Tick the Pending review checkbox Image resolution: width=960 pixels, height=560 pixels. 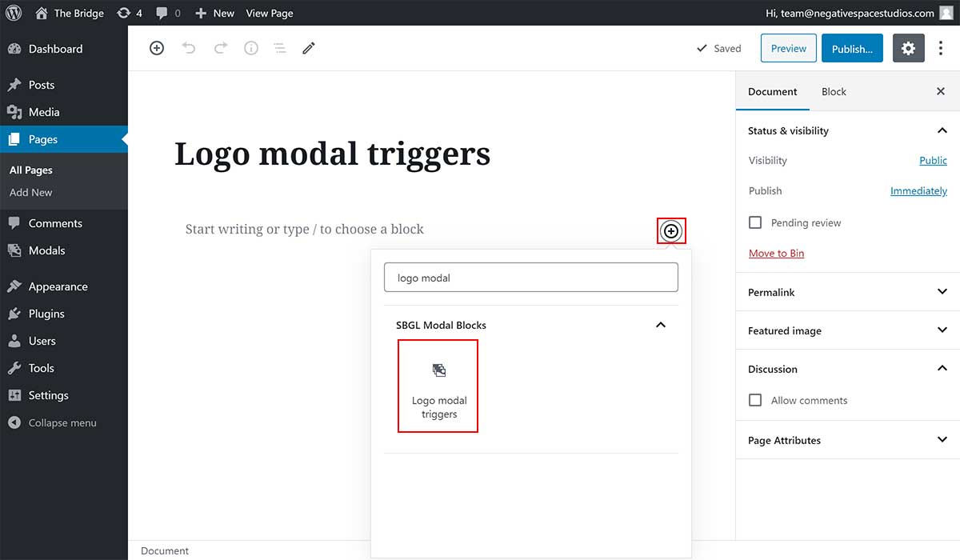click(755, 222)
